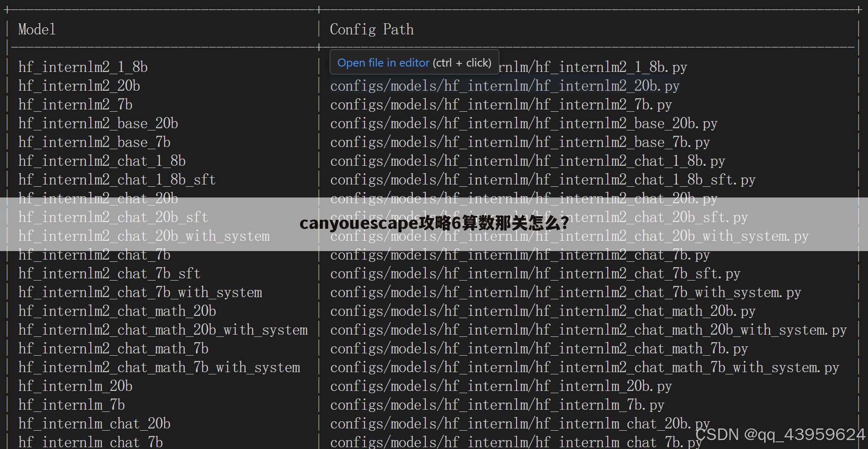The image size is (868, 449).
Task: Select model name hf_internlm2_chat_math_20b_with_system
Action: coord(163,330)
